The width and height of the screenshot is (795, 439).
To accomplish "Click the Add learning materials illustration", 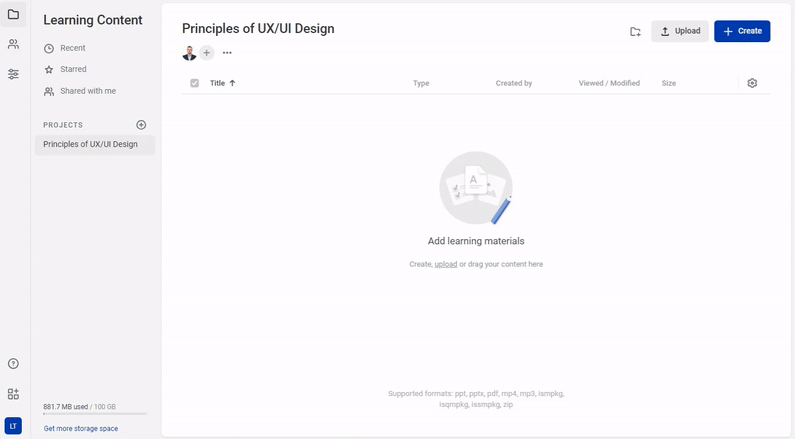I will pos(476,188).
